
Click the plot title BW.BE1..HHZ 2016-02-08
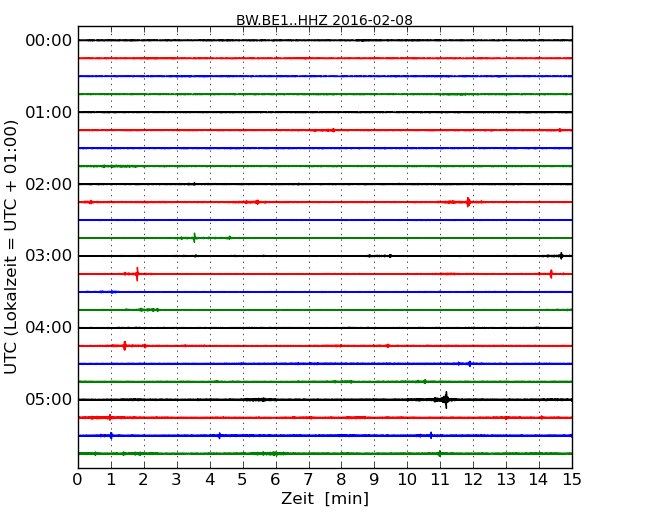(324, 20)
